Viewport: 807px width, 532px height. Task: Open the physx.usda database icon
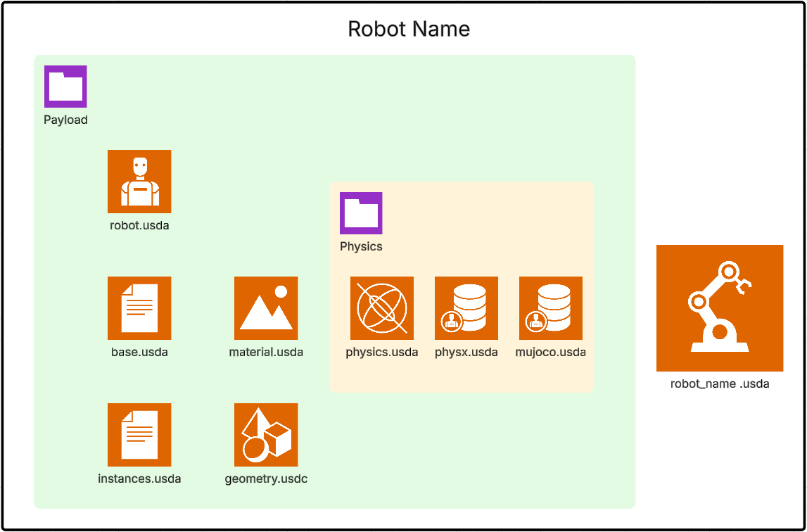[466, 308]
